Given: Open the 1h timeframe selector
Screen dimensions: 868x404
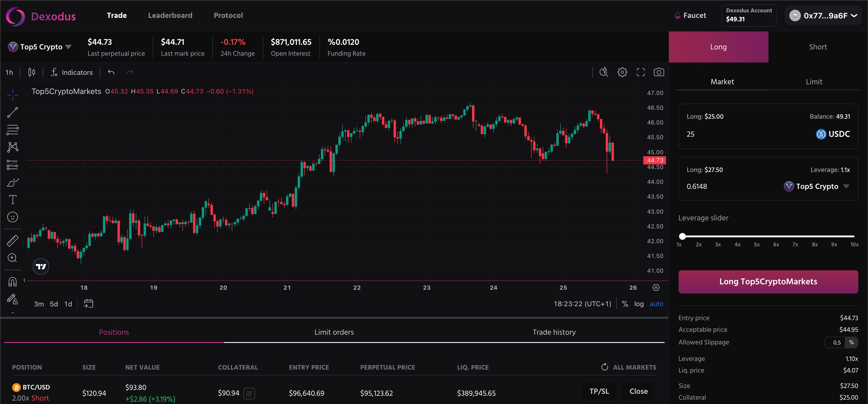Looking at the screenshot, I should point(9,72).
